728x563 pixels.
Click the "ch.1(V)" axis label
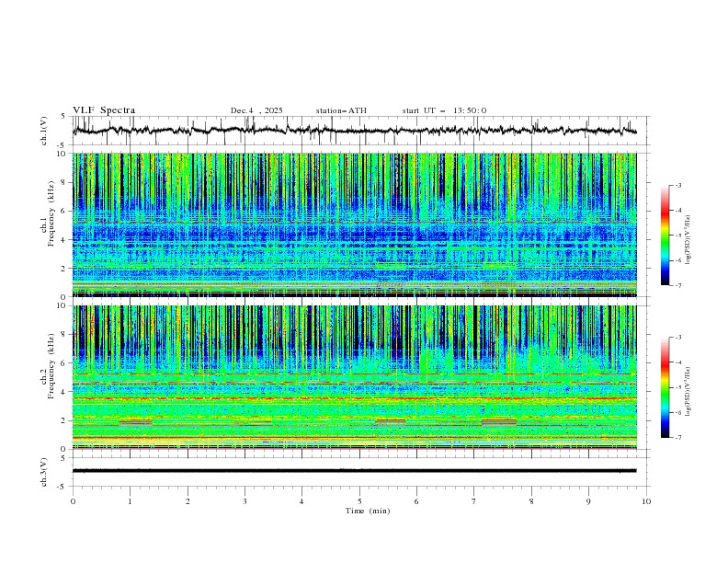pos(44,131)
